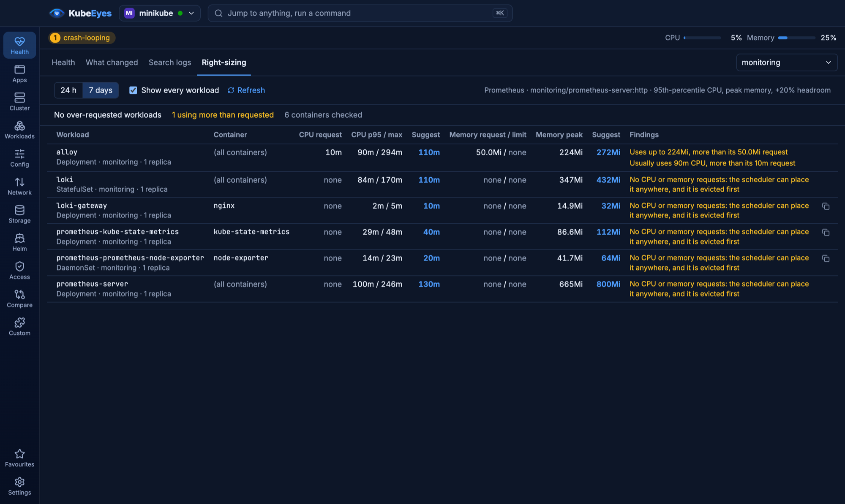Click the Findings column header
845x504 pixels.
pyautogui.click(x=644, y=135)
